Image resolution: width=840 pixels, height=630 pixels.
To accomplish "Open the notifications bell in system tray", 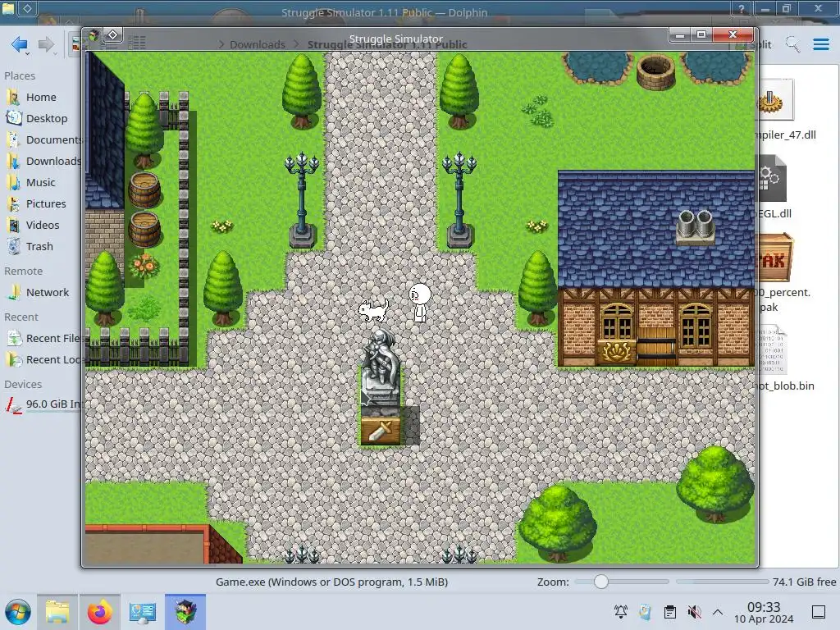I will pos(621,612).
